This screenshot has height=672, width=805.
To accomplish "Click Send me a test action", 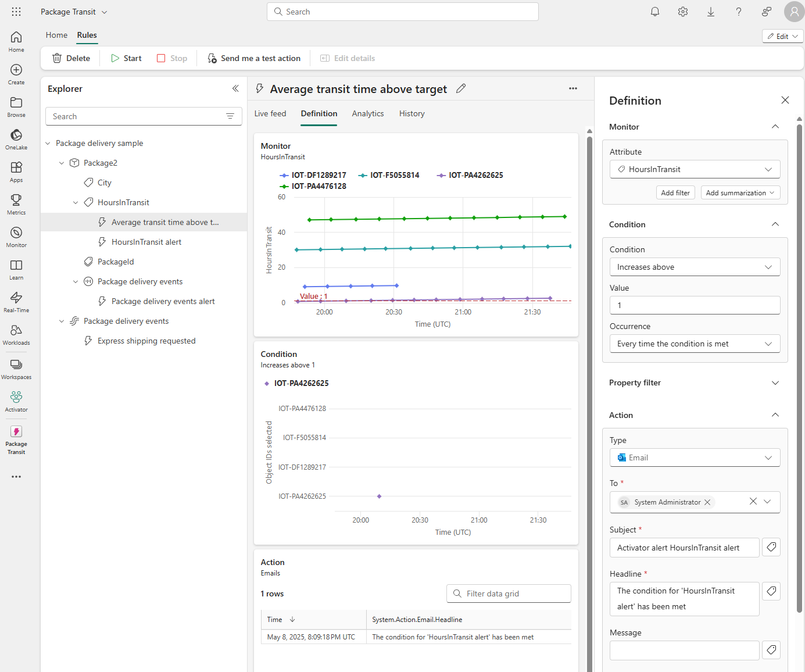I will [254, 58].
